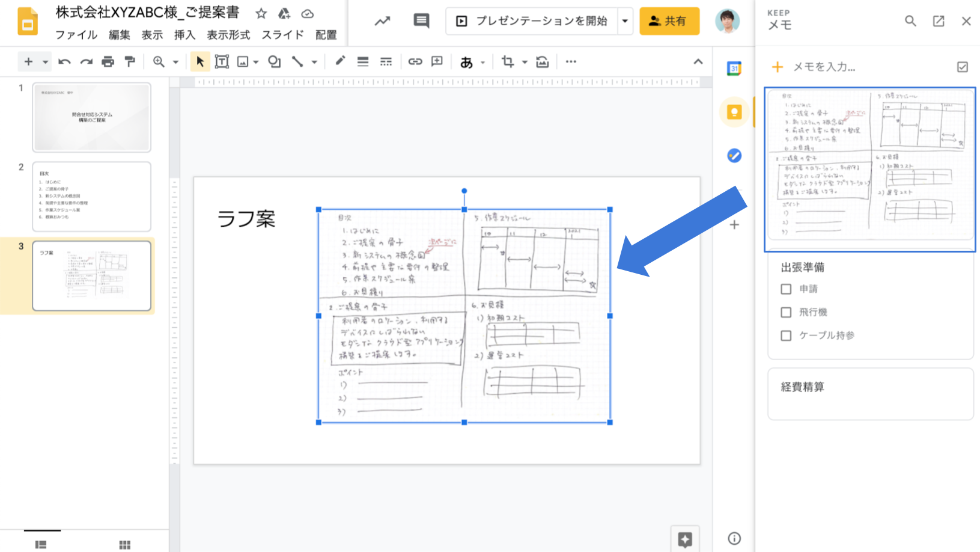Click the メモを入力 note field

pos(824,67)
